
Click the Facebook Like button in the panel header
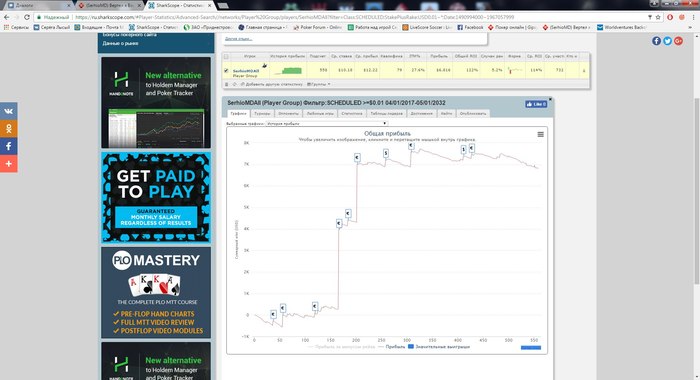coord(536,104)
